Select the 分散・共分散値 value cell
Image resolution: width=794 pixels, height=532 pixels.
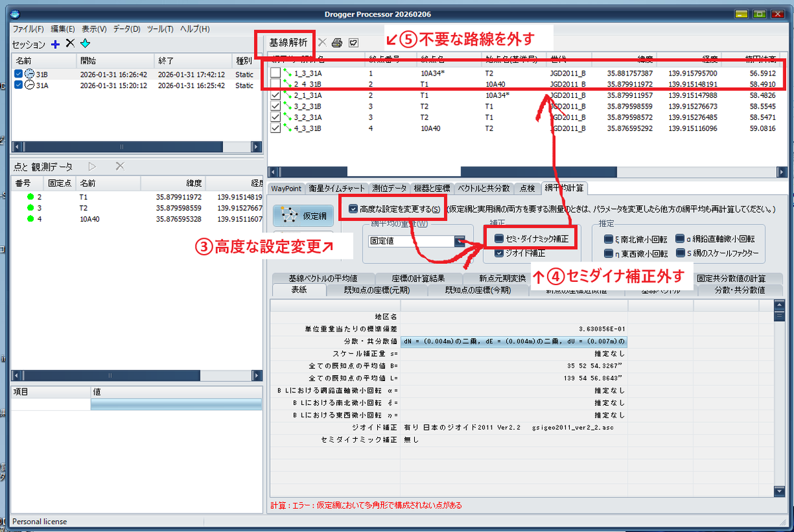(513, 341)
